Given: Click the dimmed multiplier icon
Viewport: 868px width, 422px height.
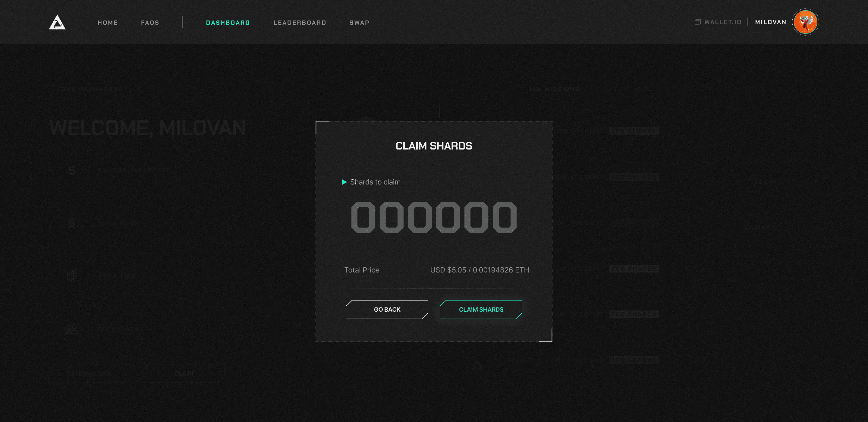Looking at the screenshot, I should [x=71, y=276].
